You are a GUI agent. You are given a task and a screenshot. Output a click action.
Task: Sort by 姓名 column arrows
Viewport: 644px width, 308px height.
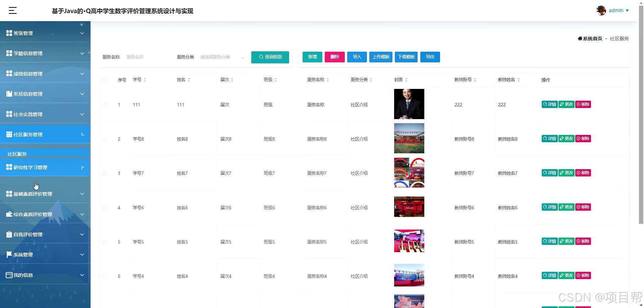[x=189, y=80]
